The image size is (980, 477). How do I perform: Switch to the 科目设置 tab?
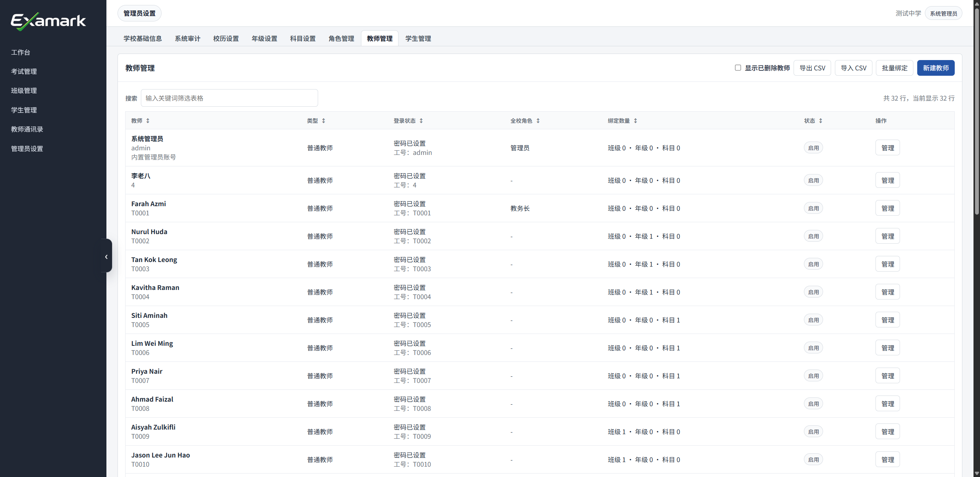point(303,39)
